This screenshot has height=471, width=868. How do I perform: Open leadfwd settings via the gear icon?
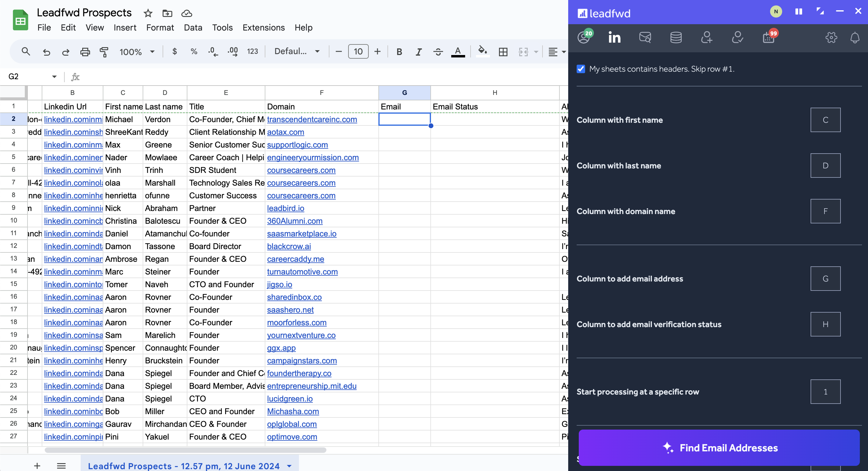pyautogui.click(x=831, y=37)
